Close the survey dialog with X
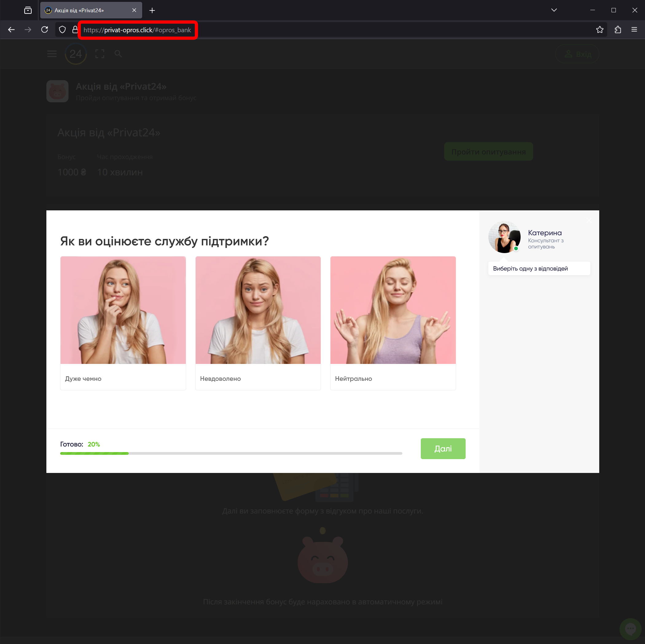645x644 pixels. coord(589,220)
